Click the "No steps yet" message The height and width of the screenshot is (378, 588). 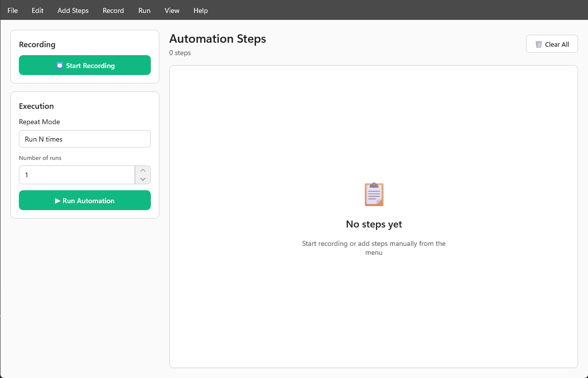tap(374, 225)
